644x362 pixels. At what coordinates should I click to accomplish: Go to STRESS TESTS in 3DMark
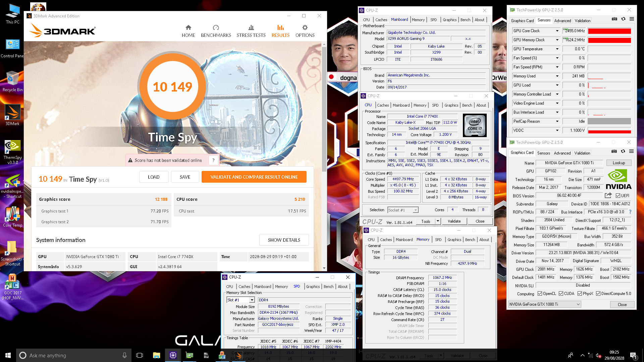point(251,31)
